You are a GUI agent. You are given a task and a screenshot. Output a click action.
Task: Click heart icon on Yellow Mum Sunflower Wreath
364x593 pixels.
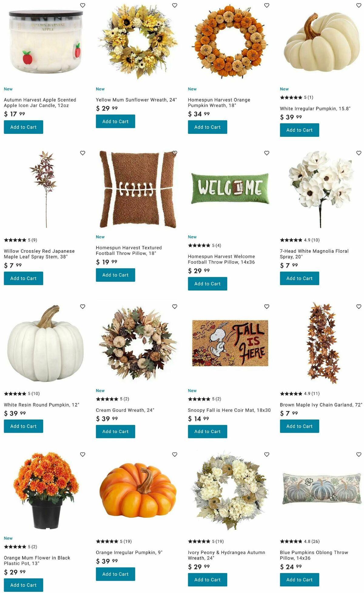point(175,5)
